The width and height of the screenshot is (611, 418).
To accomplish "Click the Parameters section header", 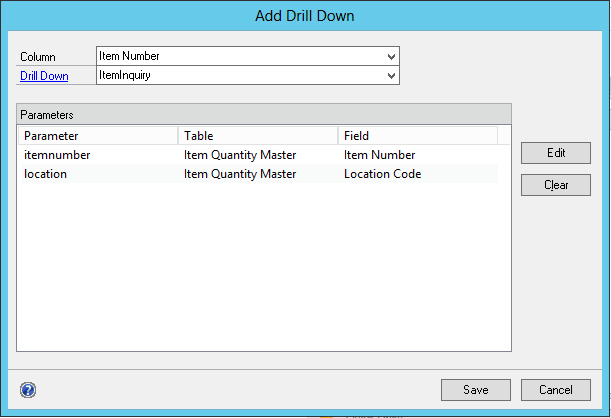I will pos(264,115).
